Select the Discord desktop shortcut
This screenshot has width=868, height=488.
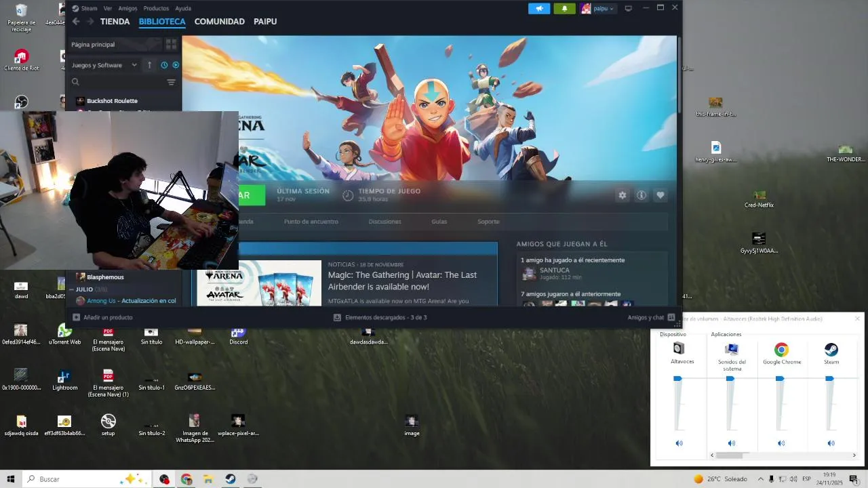(x=238, y=335)
